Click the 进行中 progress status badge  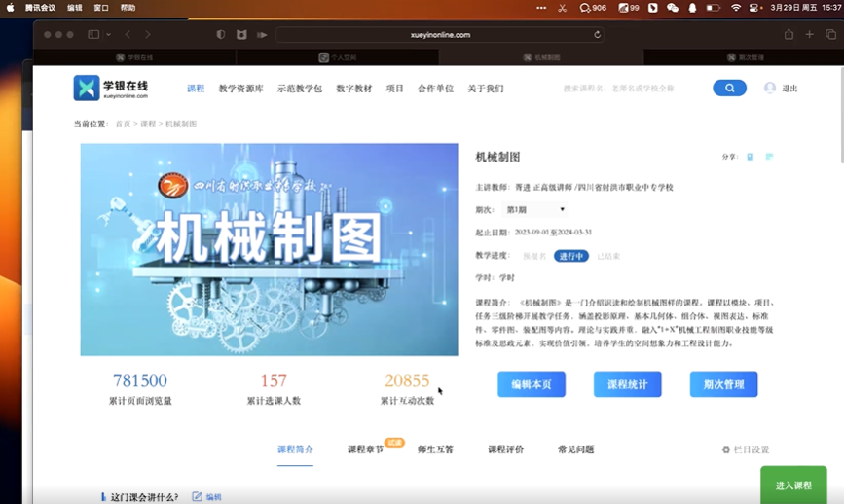[x=571, y=256]
